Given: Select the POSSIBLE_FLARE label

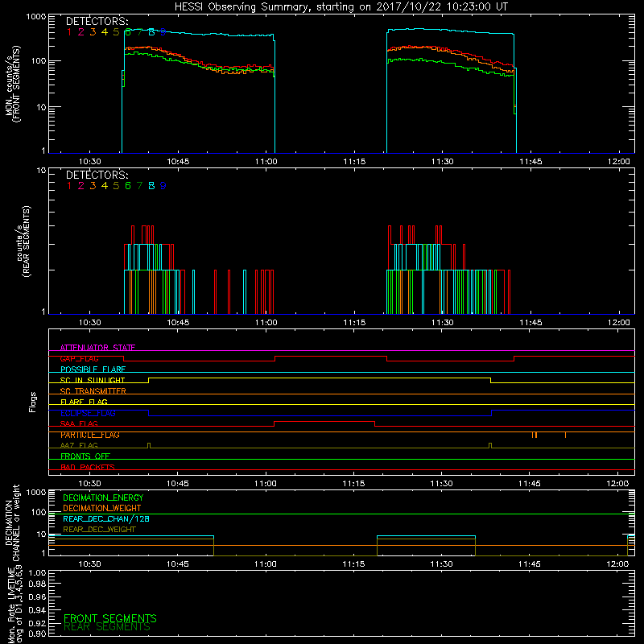Looking at the screenshot, I should [x=93, y=369].
